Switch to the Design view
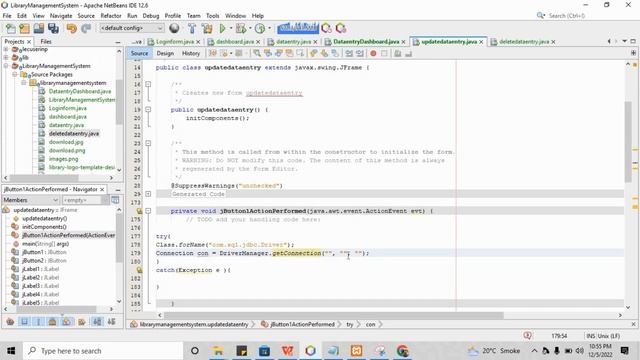The height and width of the screenshot is (360, 640). (165, 53)
